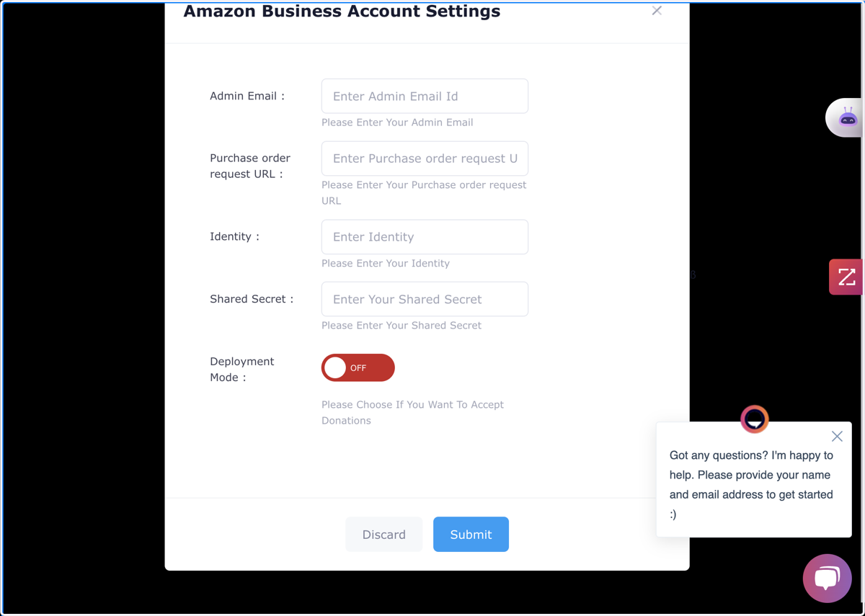
Task: Focus the Shared Secret input field
Action: pos(425,299)
